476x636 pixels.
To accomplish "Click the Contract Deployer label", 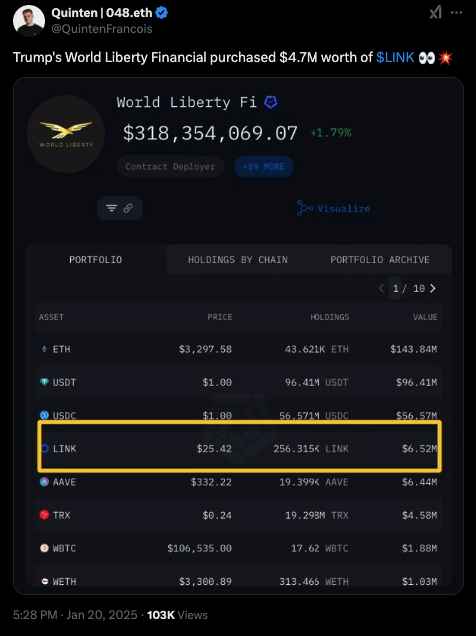I will pyautogui.click(x=170, y=166).
